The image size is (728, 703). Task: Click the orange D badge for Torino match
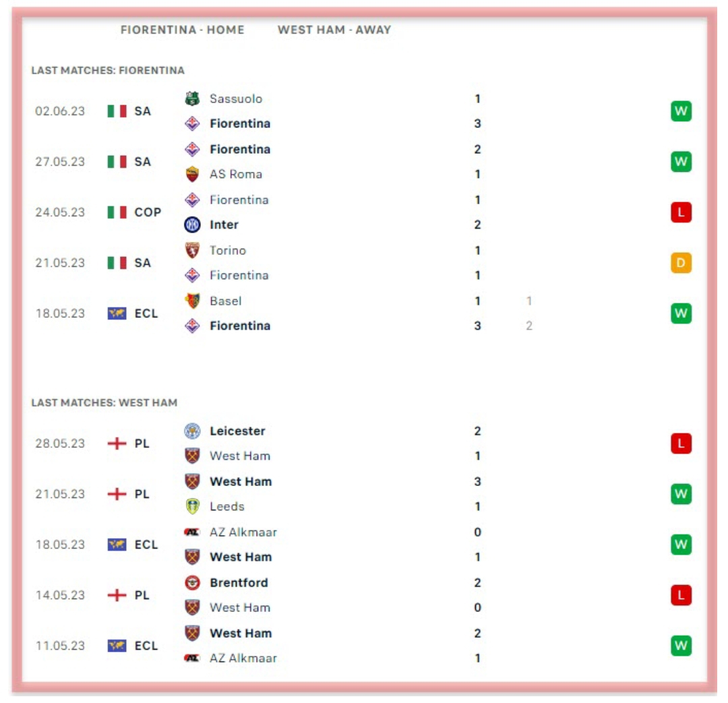pos(681,263)
